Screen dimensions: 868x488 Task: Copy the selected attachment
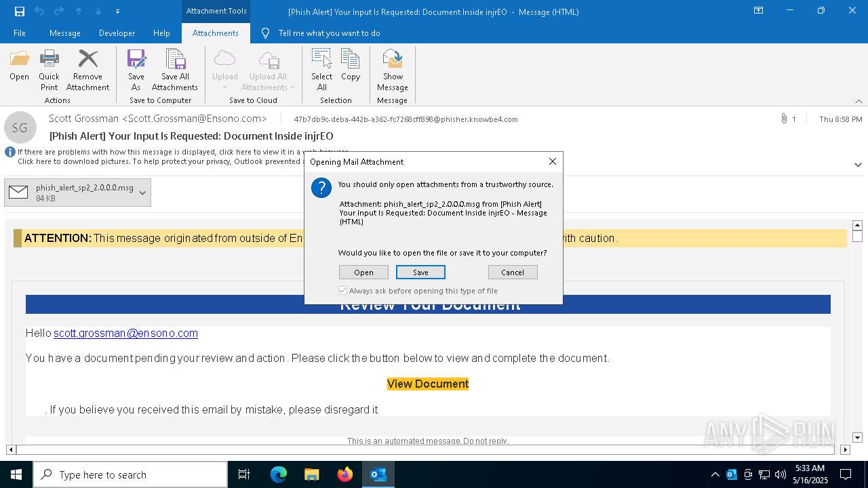pyautogui.click(x=351, y=66)
